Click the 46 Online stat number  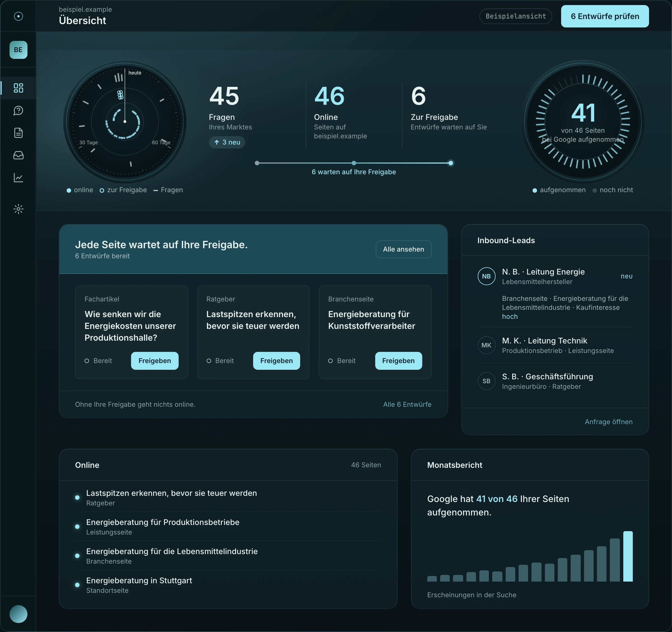(329, 96)
